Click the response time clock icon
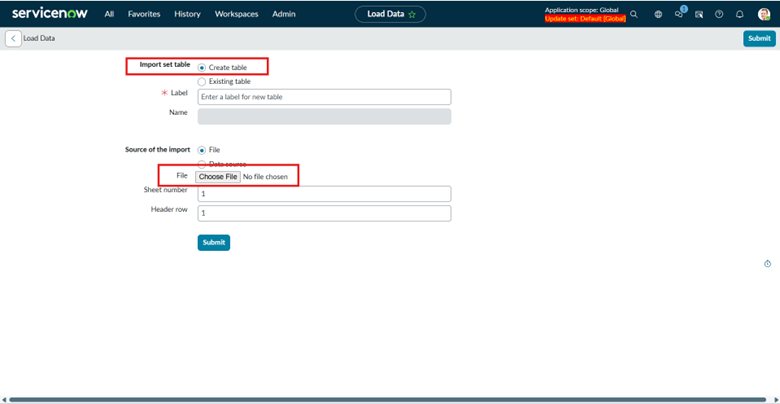 click(x=767, y=263)
